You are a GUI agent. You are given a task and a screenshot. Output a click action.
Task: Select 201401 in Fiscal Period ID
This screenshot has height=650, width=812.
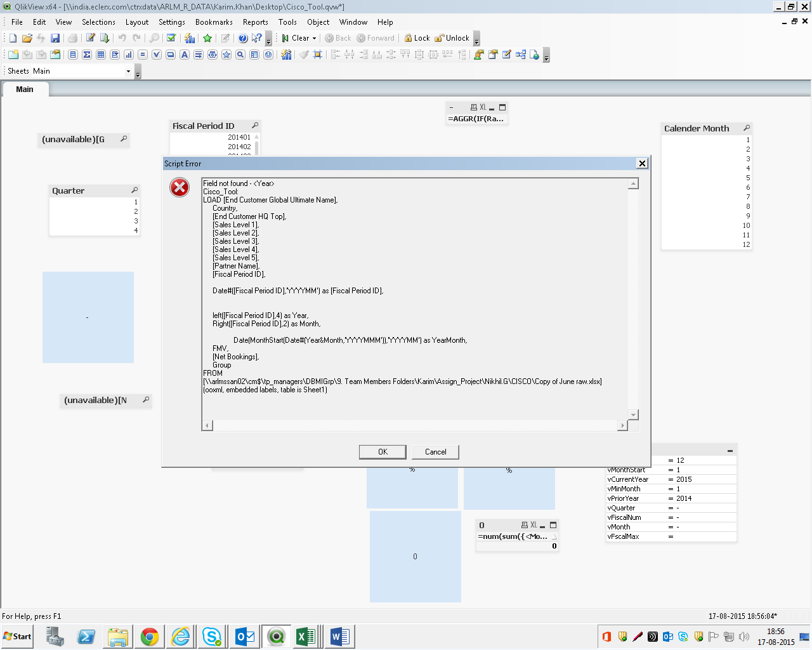click(212, 137)
